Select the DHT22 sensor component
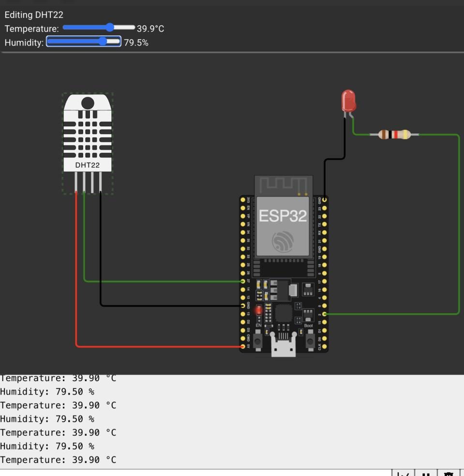The height and width of the screenshot is (476, 464). click(88, 143)
